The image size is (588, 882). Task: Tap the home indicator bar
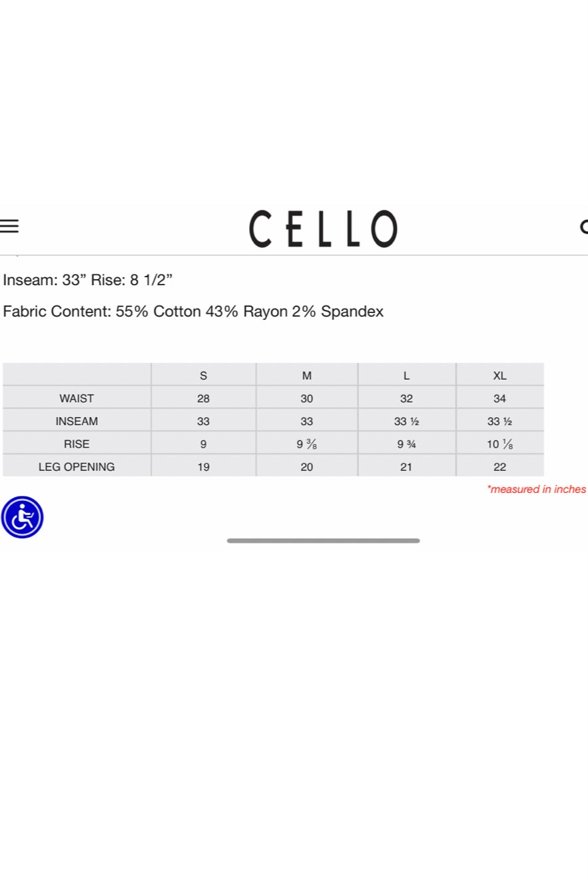(x=323, y=540)
